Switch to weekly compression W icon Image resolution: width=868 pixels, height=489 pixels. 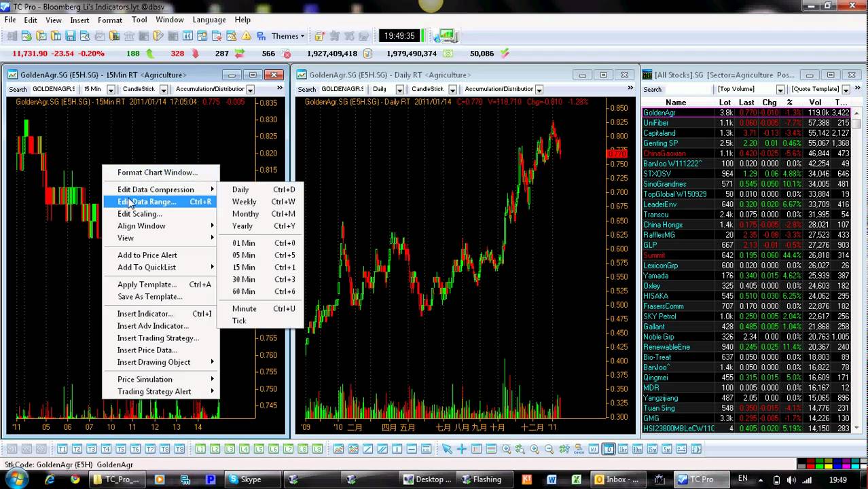pyautogui.click(x=594, y=449)
